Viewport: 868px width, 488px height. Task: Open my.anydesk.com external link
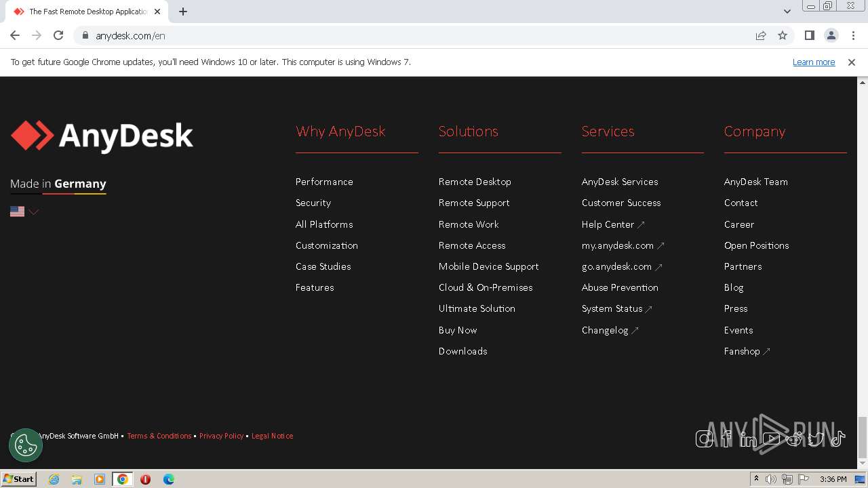[623, 245]
